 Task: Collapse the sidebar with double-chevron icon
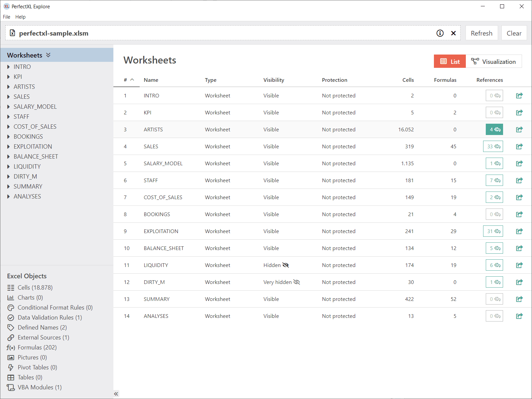(x=116, y=394)
